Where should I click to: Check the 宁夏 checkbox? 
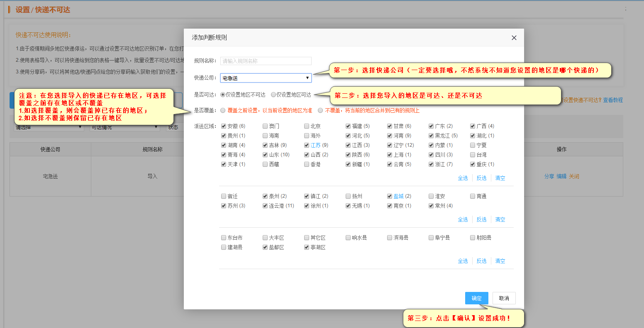(473, 145)
